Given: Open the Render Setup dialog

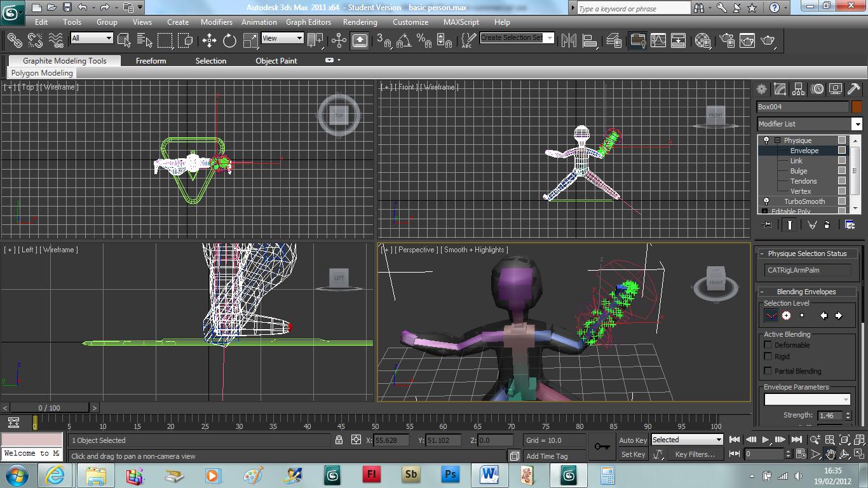Looking at the screenshot, I should [x=728, y=41].
